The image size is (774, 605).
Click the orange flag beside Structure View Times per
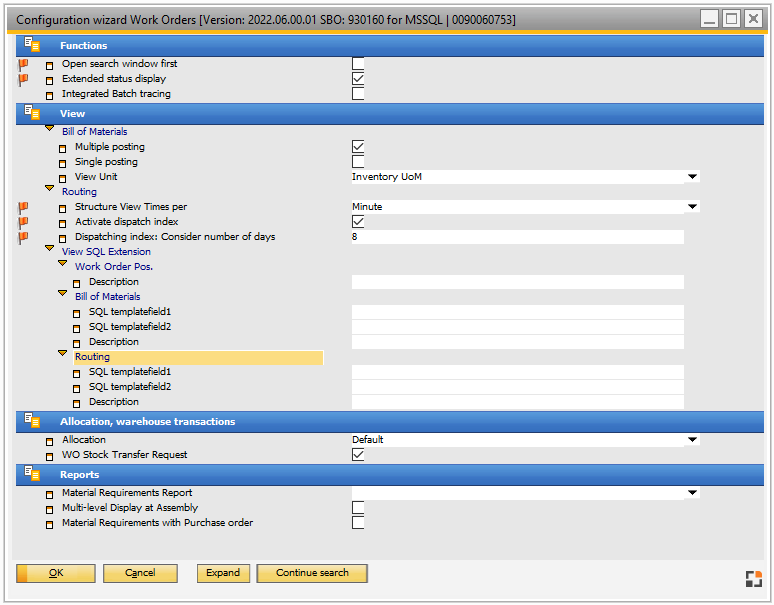click(23, 207)
